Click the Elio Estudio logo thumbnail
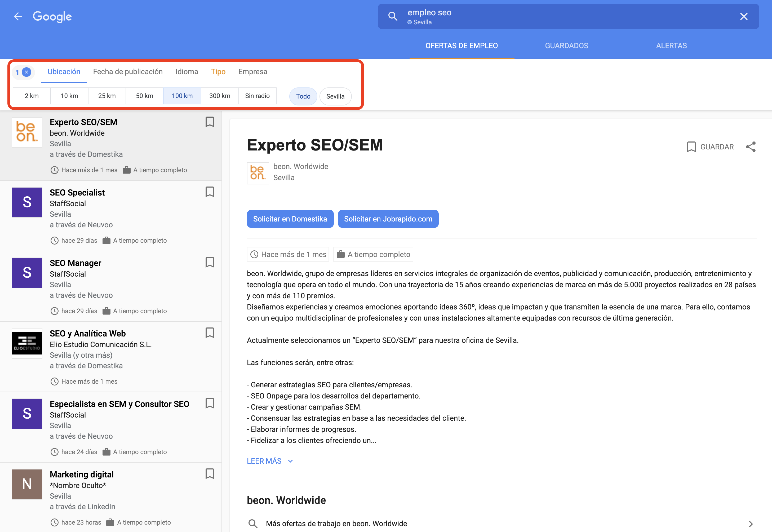The height and width of the screenshot is (532, 772). click(x=27, y=343)
